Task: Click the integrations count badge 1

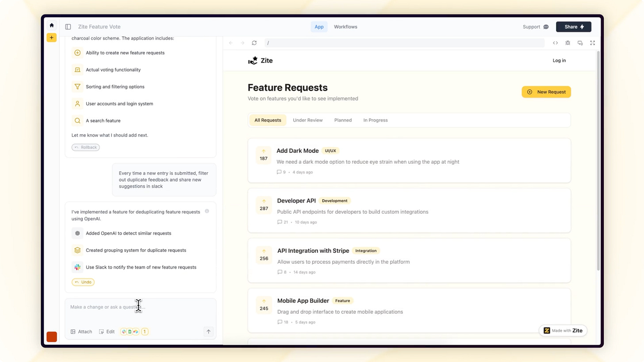Action: (144, 331)
